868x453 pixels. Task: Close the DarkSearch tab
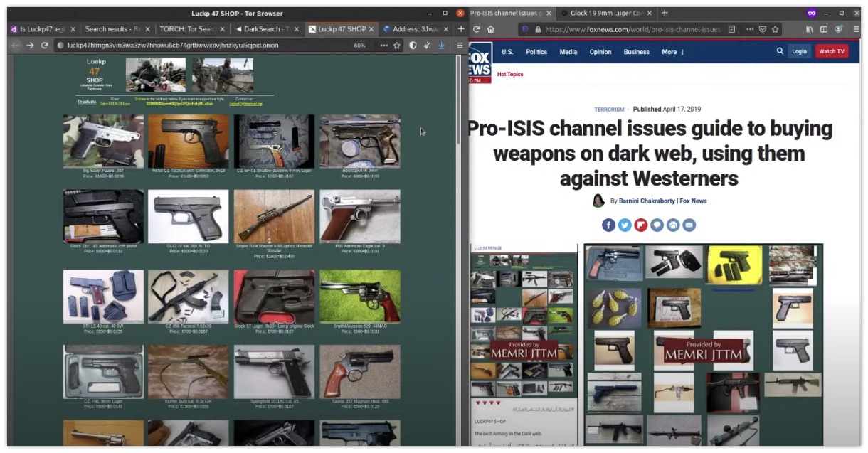pos(296,29)
